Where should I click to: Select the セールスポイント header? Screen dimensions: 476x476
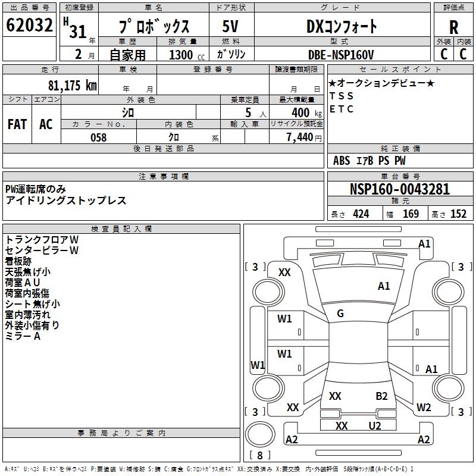[x=400, y=69]
